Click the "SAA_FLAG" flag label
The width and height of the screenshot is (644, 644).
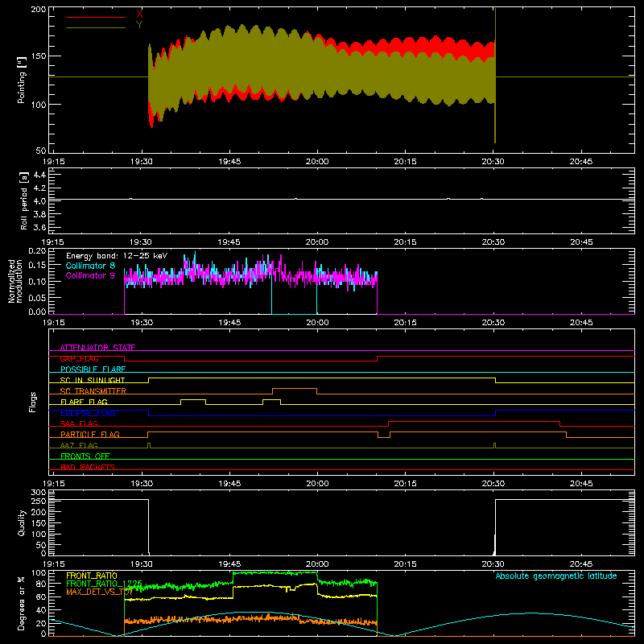[x=79, y=423]
